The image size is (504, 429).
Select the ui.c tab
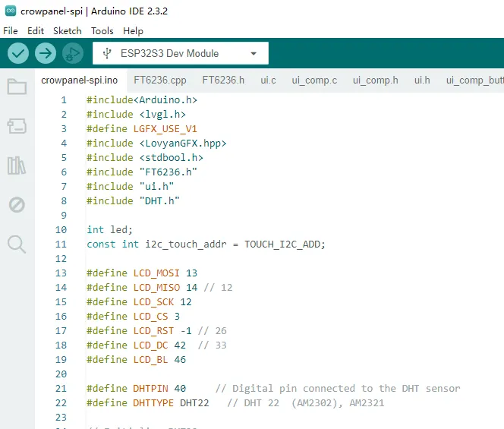point(268,80)
